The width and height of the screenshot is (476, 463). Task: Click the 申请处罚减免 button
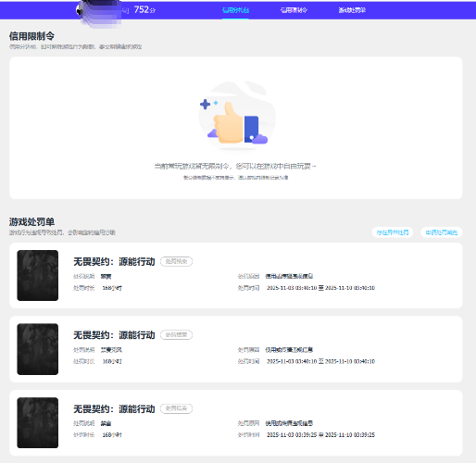click(x=442, y=232)
